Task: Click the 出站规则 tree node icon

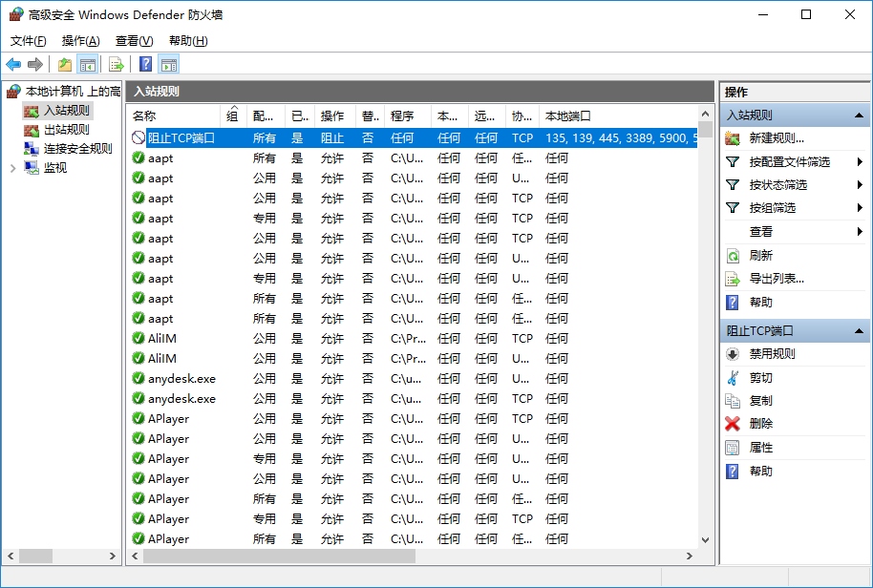Action: tap(32, 130)
